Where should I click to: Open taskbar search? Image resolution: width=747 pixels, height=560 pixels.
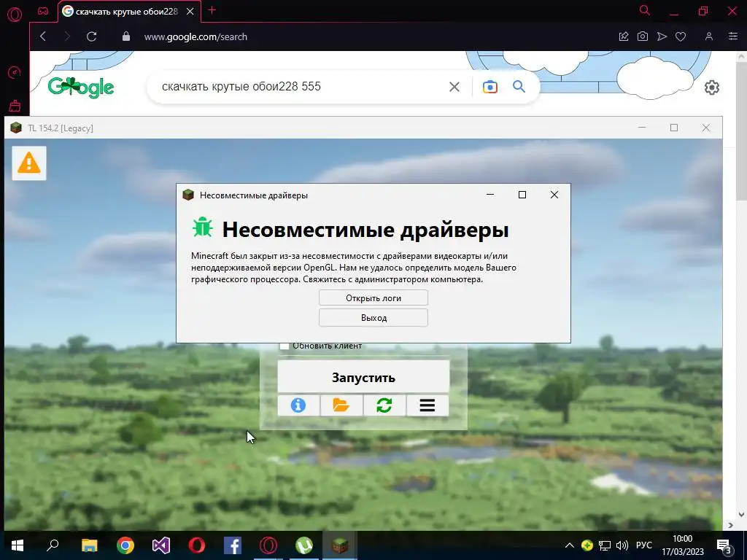53,545
